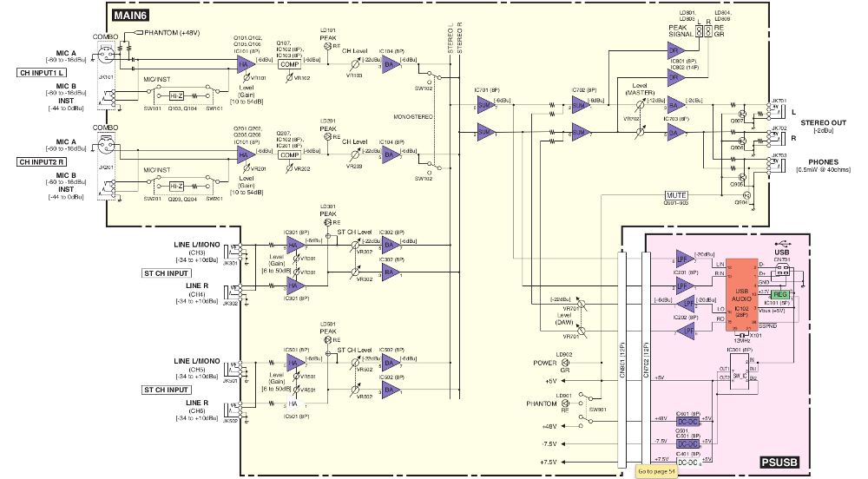This screenshot has width=868, height=479.
Task: Click the green REG regulator block
Action: pos(780,295)
